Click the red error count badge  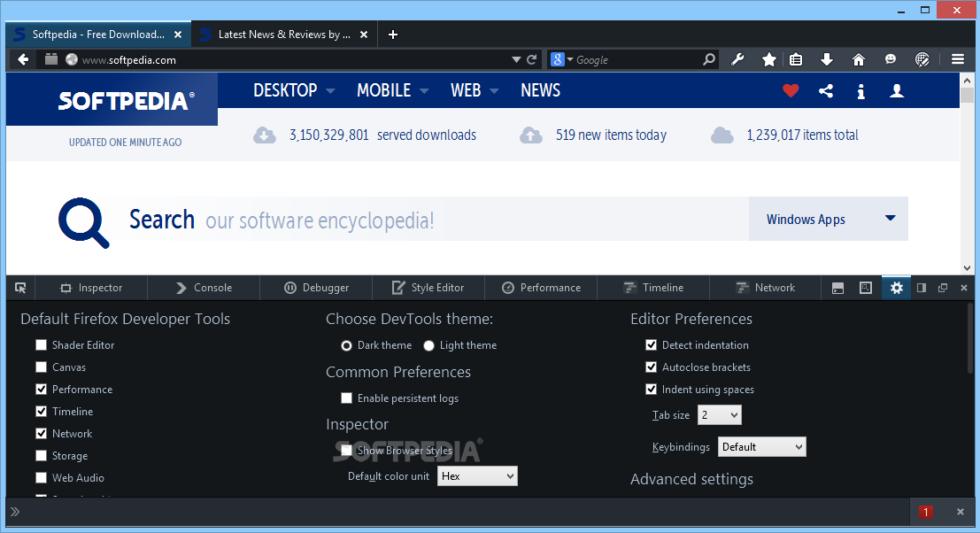tap(926, 513)
